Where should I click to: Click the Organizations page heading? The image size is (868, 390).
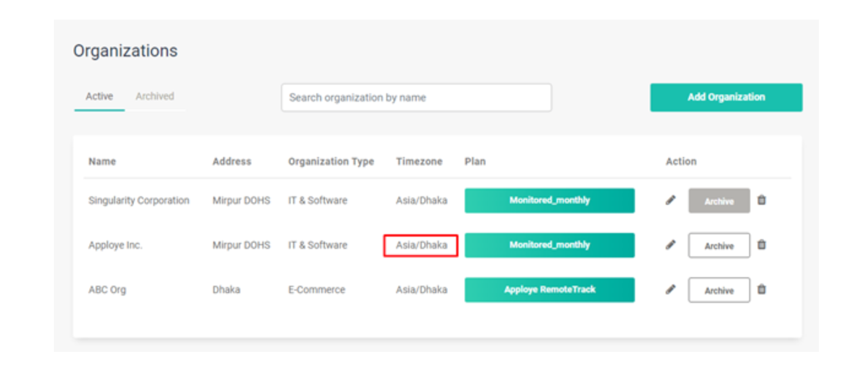point(126,51)
